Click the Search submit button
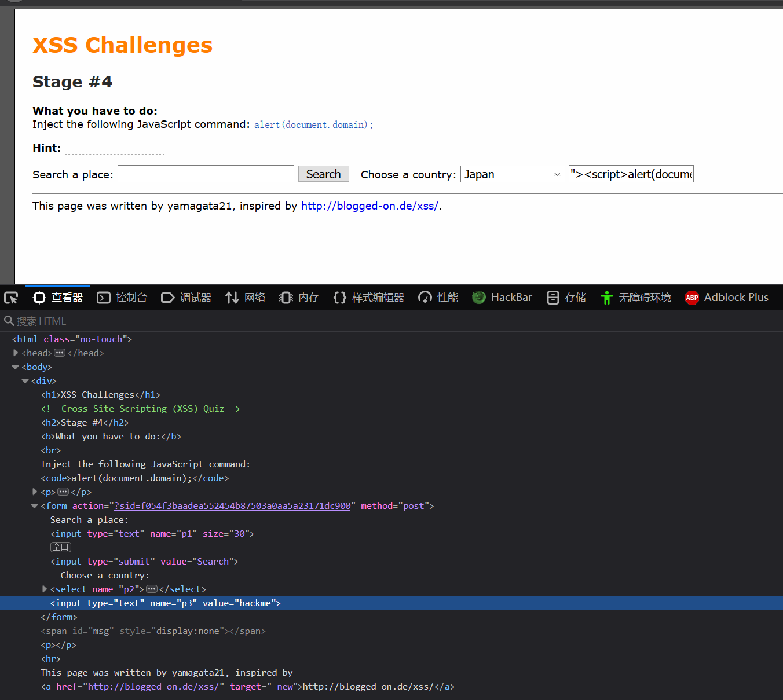 pyautogui.click(x=324, y=174)
